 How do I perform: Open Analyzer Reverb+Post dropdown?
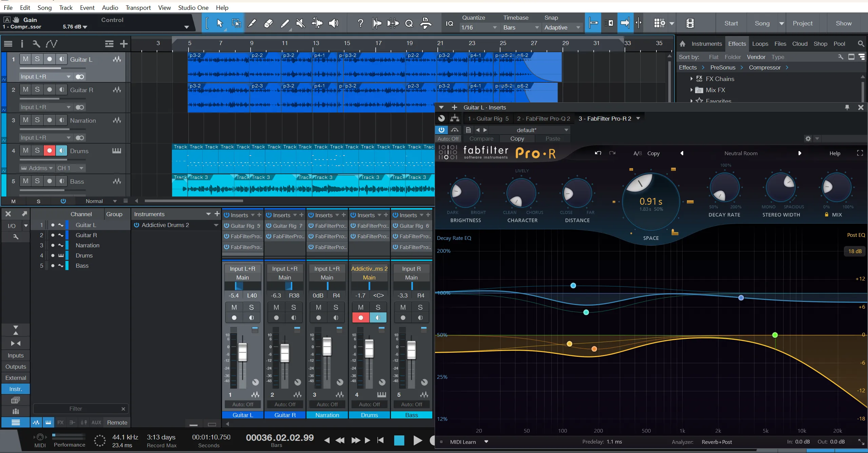pyautogui.click(x=717, y=442)
